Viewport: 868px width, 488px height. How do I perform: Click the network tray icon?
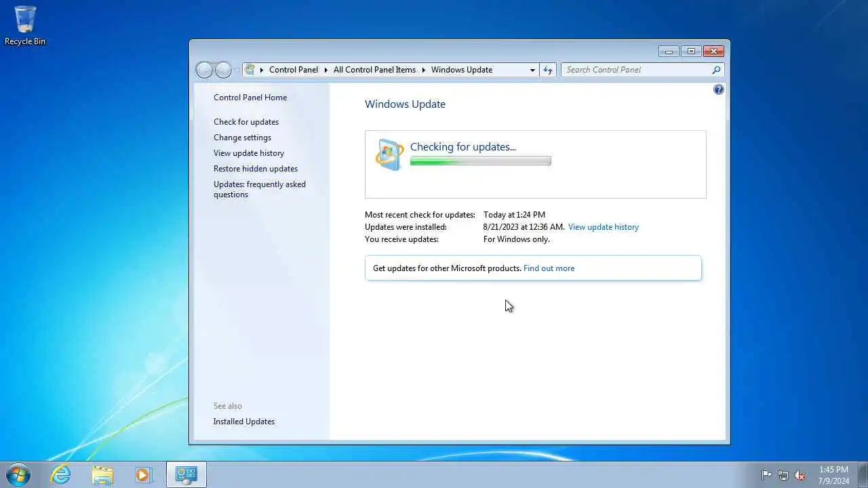tap(783, 475)
